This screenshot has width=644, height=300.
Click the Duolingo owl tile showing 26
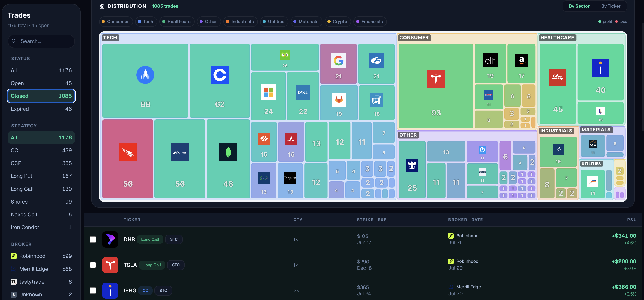(x=285, y=57)
